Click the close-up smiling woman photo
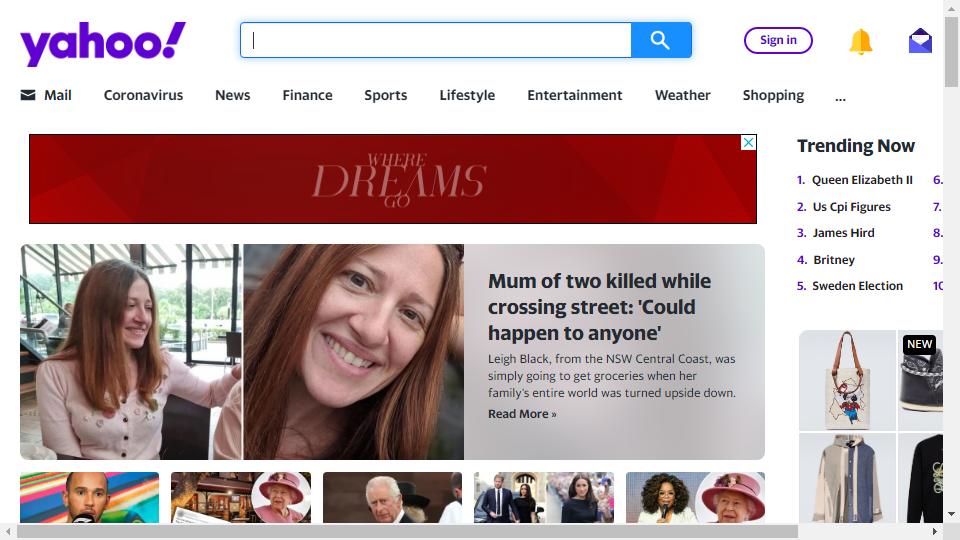960x540 pixels. click(x=354, y=352)
